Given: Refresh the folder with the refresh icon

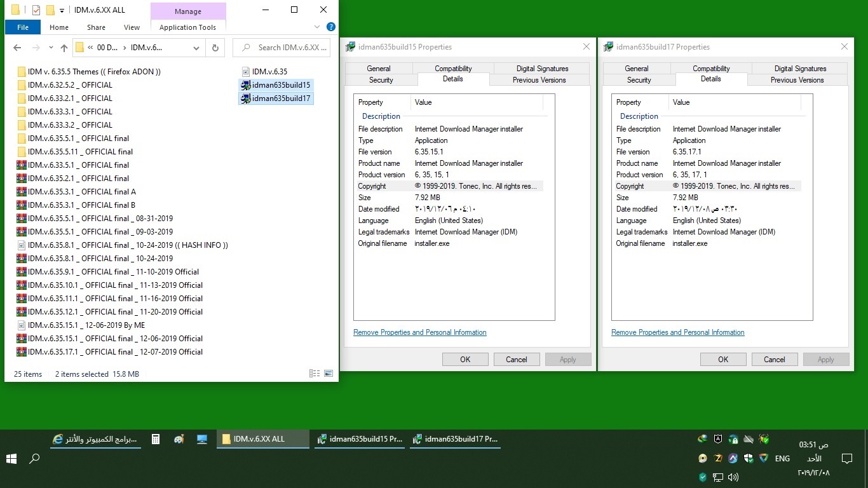Looking at the screenshot, I should [215, 48].
